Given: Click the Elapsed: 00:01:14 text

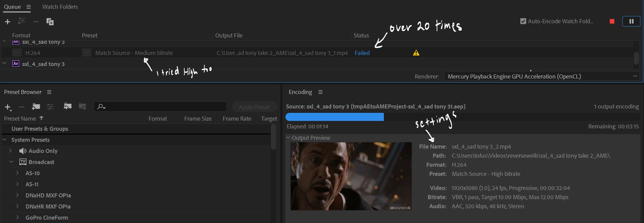Looking at the screenshot, I should [x=307, y=126].
